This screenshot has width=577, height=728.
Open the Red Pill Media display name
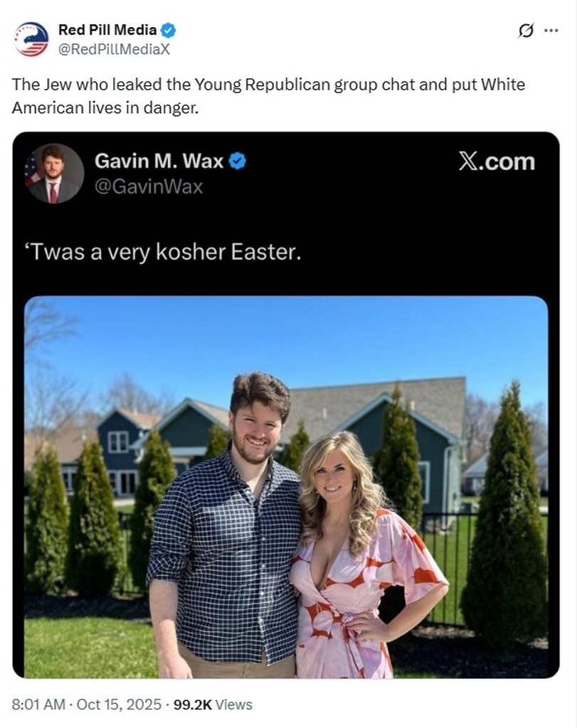(107, 31)
